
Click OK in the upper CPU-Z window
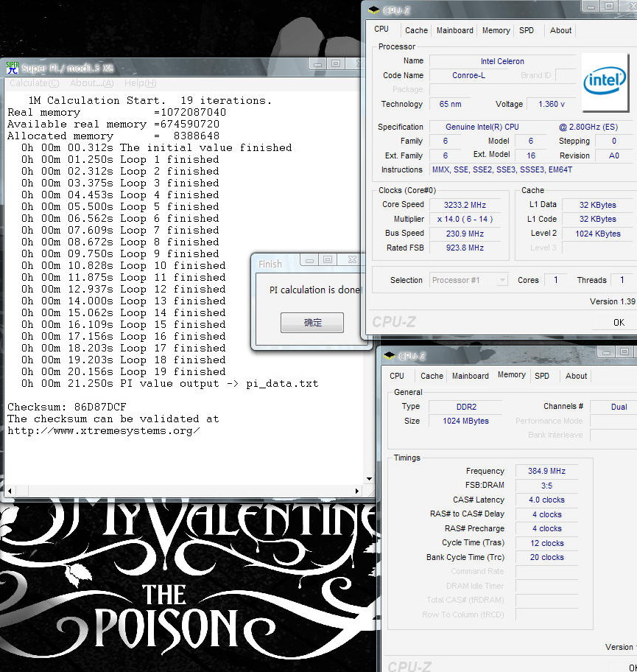point(619,322)
